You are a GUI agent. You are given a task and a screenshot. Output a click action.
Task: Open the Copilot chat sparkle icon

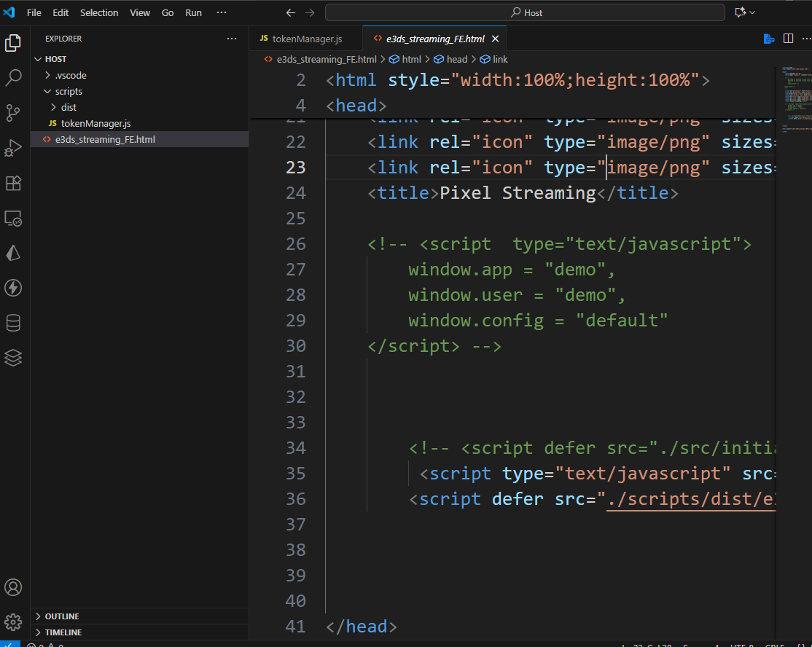click(740, 12)
